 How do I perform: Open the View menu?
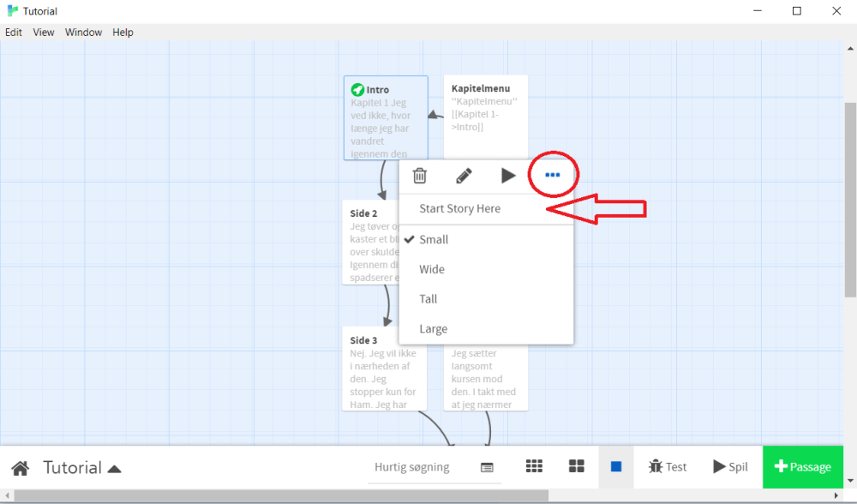point(44,32)
